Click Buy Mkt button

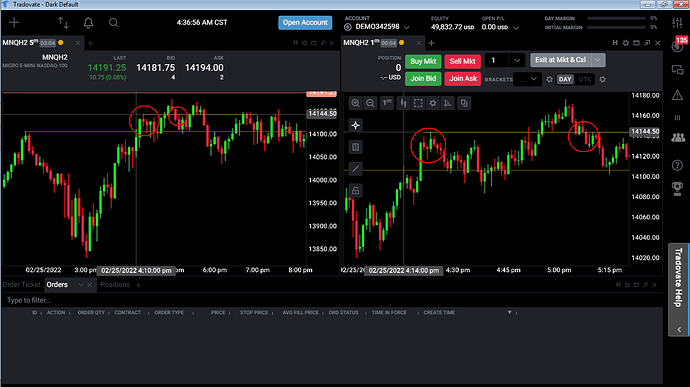(423, 62)
